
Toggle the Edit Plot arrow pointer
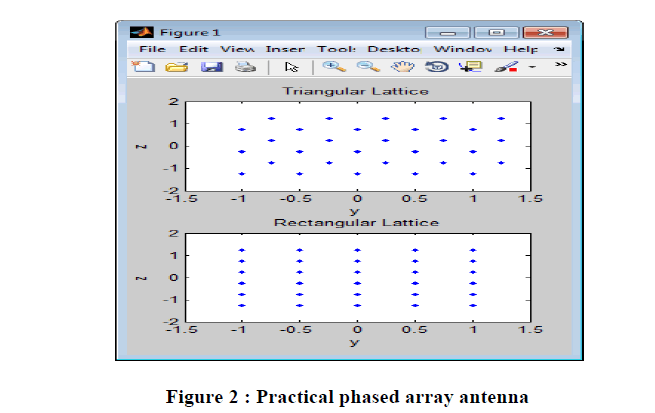click(292, 67)
